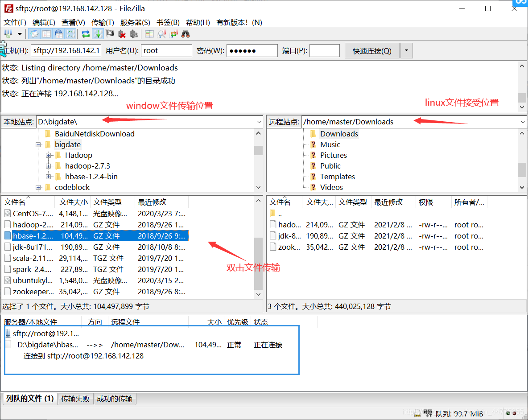Open 编辑(E) menu
This screenshot has width=528, height=420.
44,23
